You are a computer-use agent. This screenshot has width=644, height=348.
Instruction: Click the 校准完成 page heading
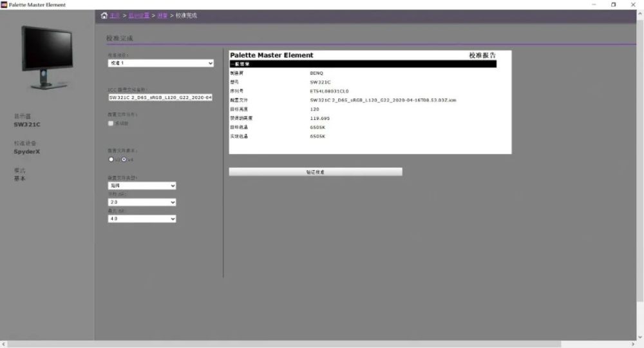(x=120, y=38)
